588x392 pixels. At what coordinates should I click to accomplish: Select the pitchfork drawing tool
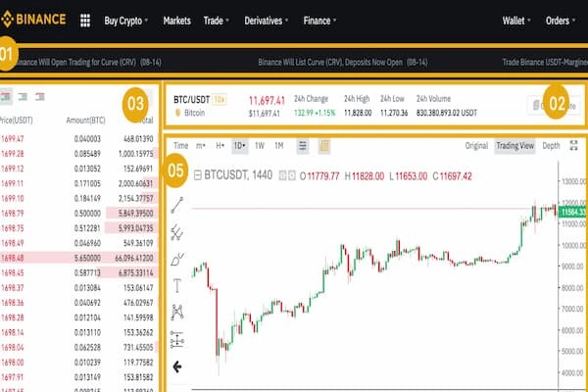coord(176,232)
